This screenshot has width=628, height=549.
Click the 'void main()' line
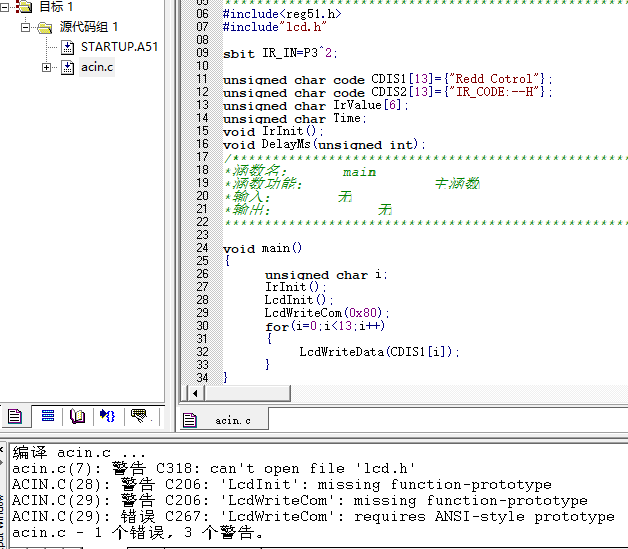[x=262, y=248]
